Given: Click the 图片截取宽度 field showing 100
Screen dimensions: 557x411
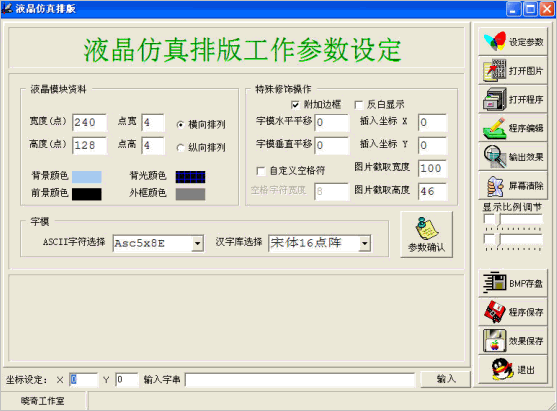Looking at the screenshot, I should coord(432,168).
